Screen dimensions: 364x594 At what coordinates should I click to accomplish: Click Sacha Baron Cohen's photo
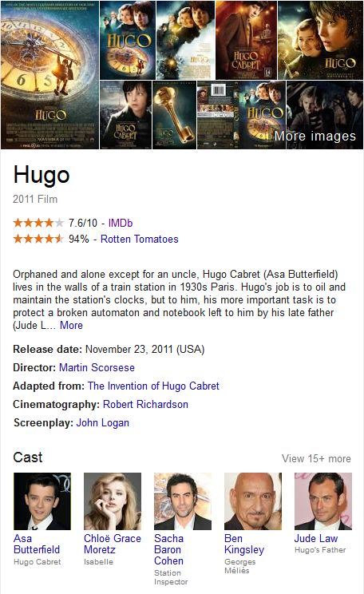(183, 501)
